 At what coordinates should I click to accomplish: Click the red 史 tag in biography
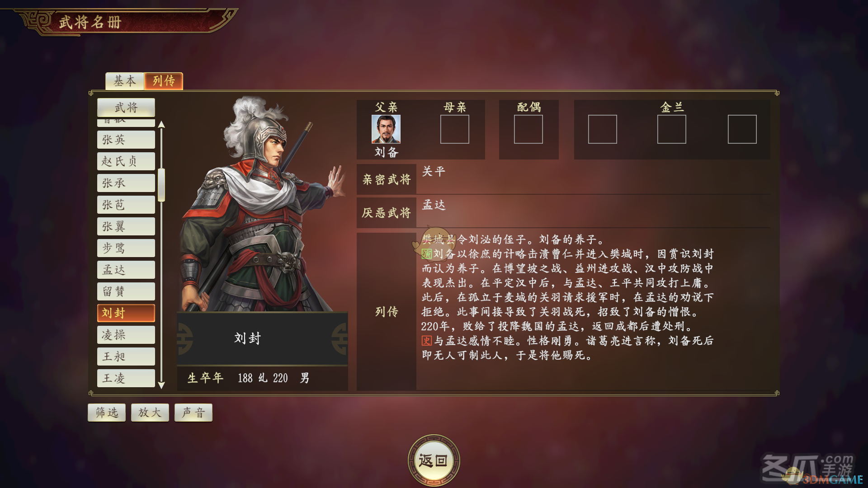coord(427,341)
